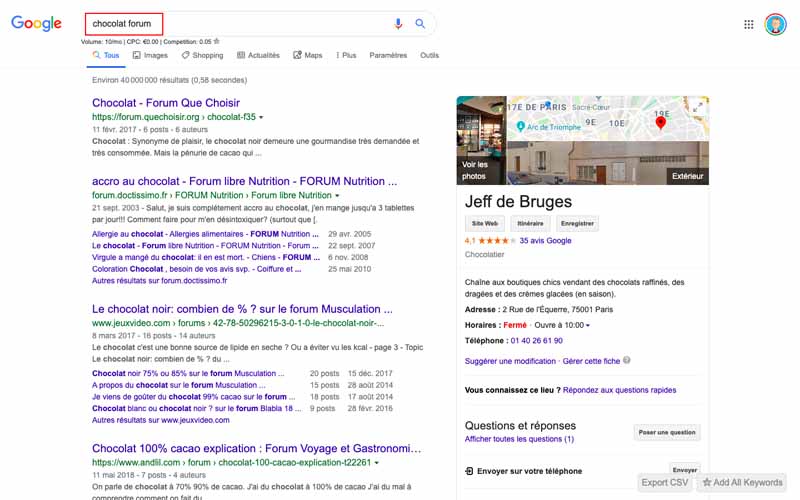Open Virgule a mangé du chocolat sitelink
Image resolution: width=800 pixels, height=500 pixels.
pos(206,257)
